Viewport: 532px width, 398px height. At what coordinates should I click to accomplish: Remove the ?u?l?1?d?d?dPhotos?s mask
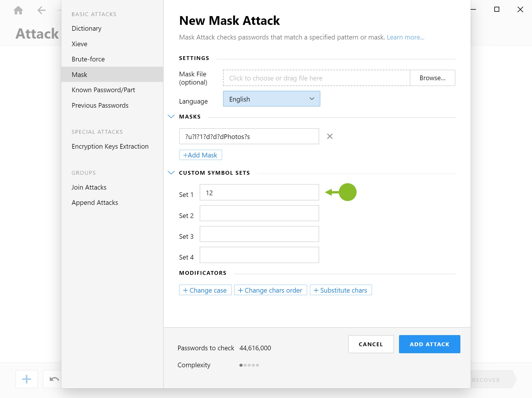[x=330, y=136]
